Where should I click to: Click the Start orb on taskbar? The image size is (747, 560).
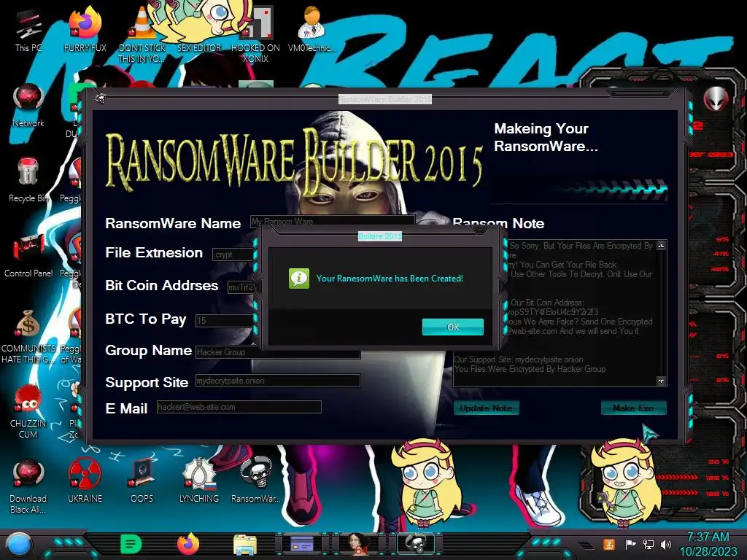tap(18, 545)
